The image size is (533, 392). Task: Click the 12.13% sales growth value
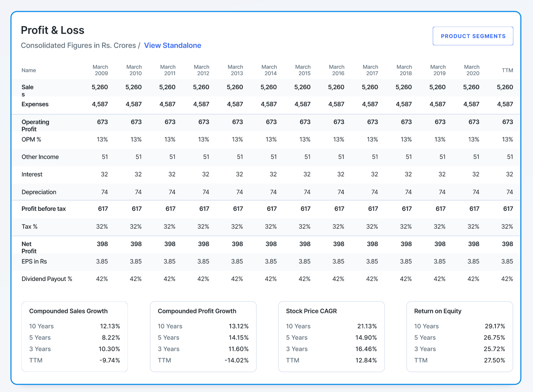pyautogui.click(x=110, y=326)
